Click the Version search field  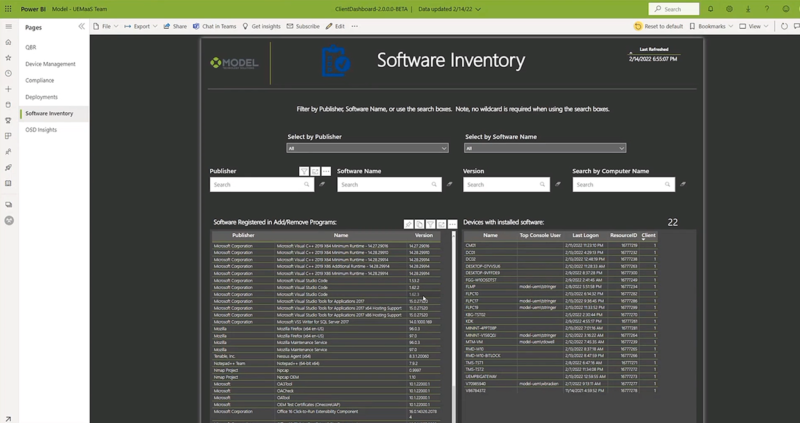tap(506, 184)
